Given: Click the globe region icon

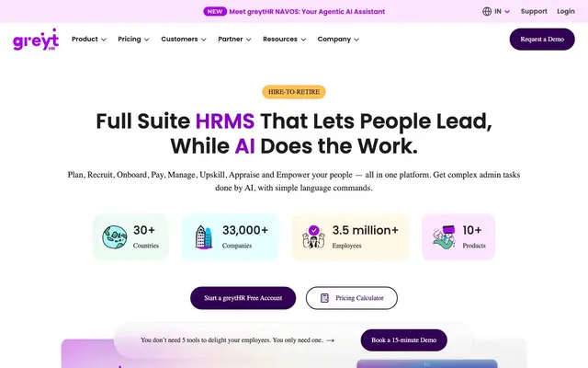Looking at the screenshot, I should click(x=487, y=12).
